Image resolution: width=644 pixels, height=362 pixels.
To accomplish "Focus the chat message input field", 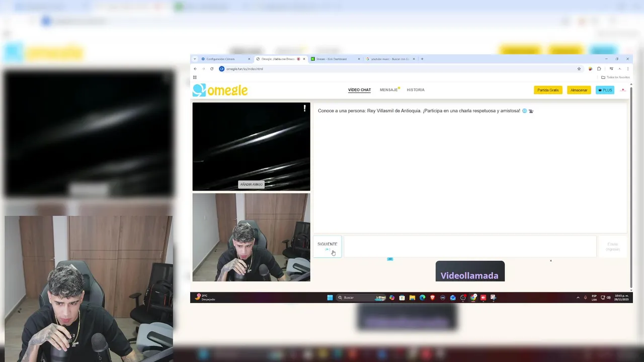I will pos(470,246).
